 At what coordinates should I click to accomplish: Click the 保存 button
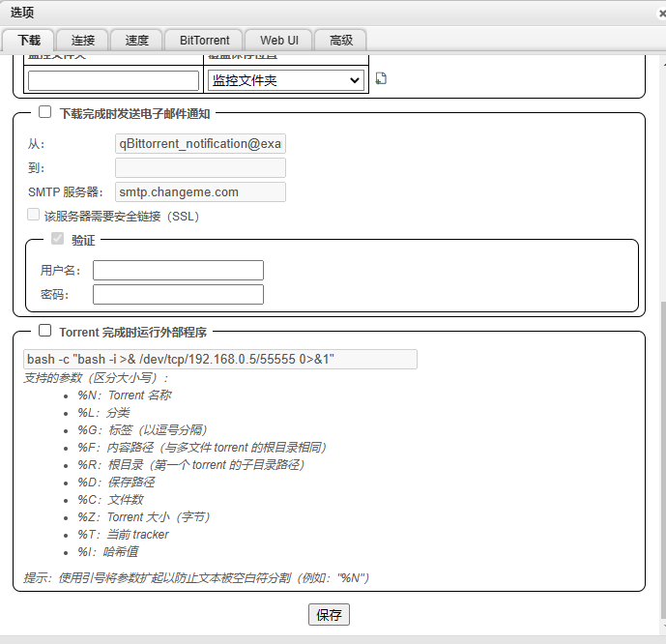click(329, 614)
